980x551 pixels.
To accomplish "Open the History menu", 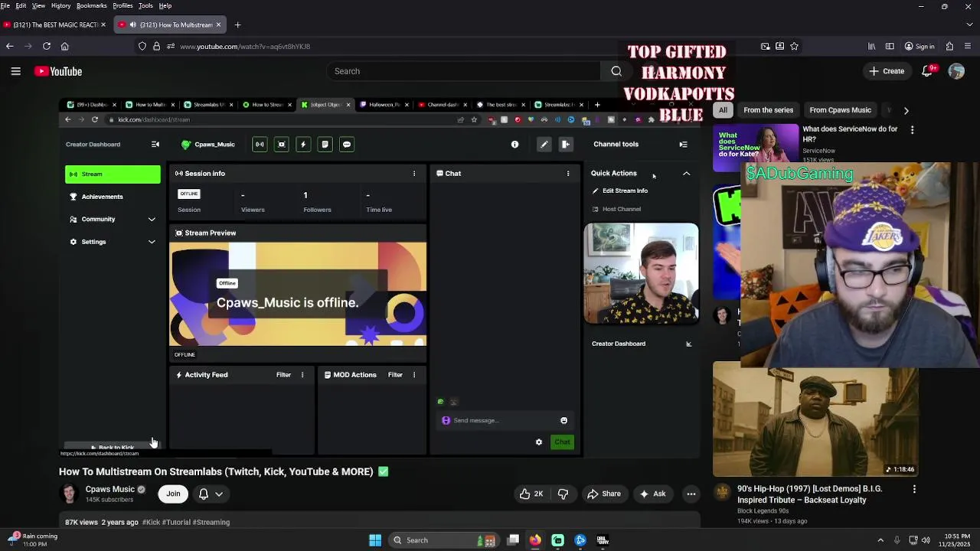I will tap(60, 5).
